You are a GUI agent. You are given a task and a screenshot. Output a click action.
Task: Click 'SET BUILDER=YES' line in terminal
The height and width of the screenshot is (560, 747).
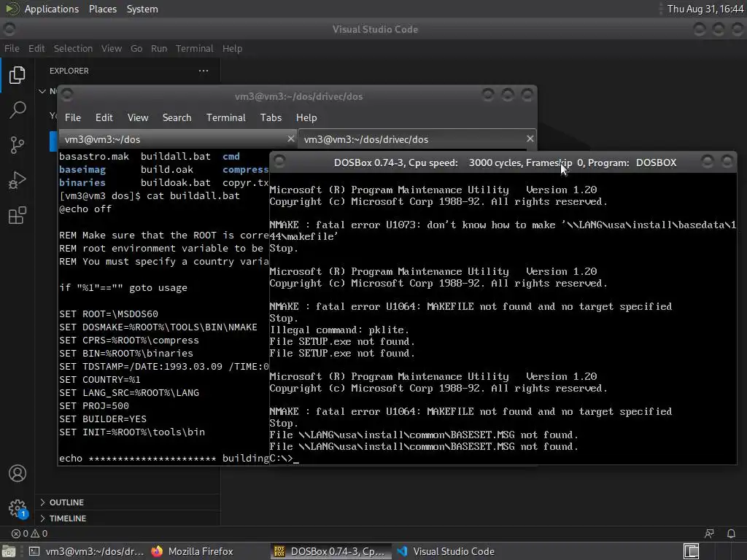tap(103, 419)
